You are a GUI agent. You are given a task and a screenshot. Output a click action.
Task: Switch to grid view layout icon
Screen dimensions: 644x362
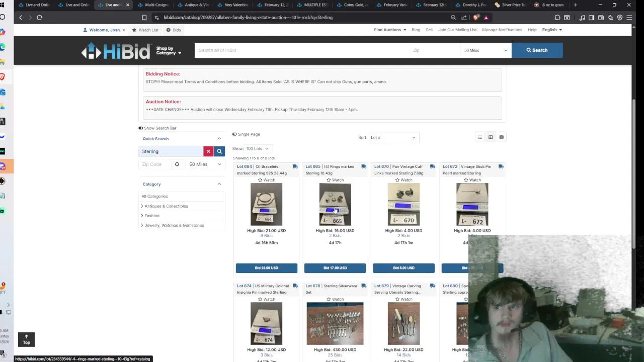(491, 137)
